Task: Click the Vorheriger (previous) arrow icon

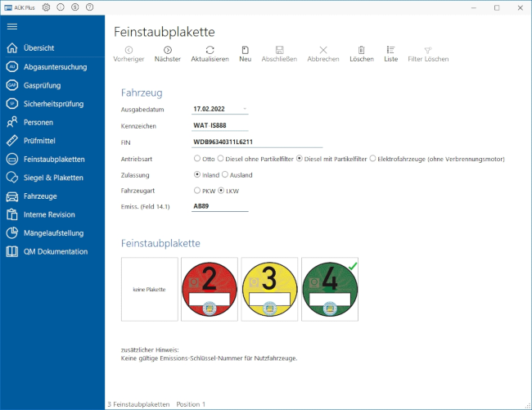Action: click(128, 50)
